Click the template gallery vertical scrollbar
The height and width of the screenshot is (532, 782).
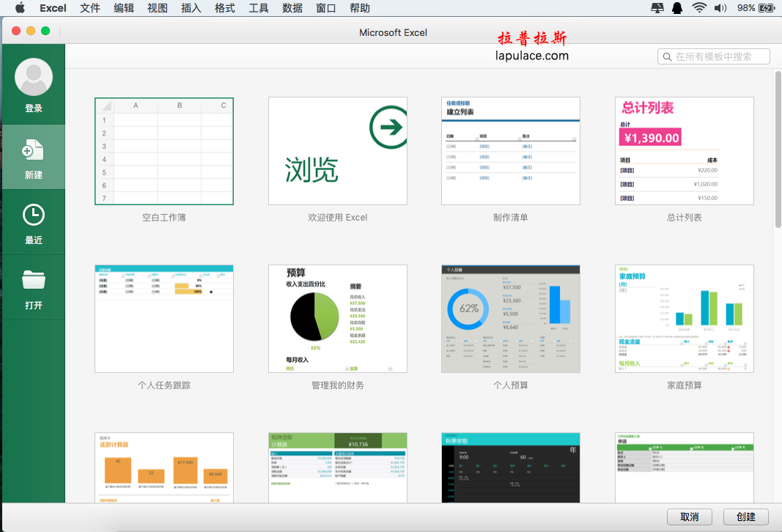click(x=778, y=149)
